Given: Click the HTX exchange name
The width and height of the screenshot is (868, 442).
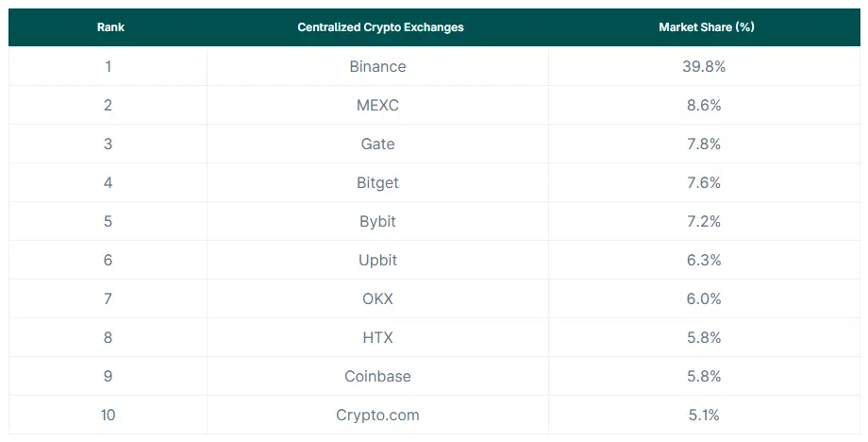Looking at the screenshot, I should click(x=377, y=338).
